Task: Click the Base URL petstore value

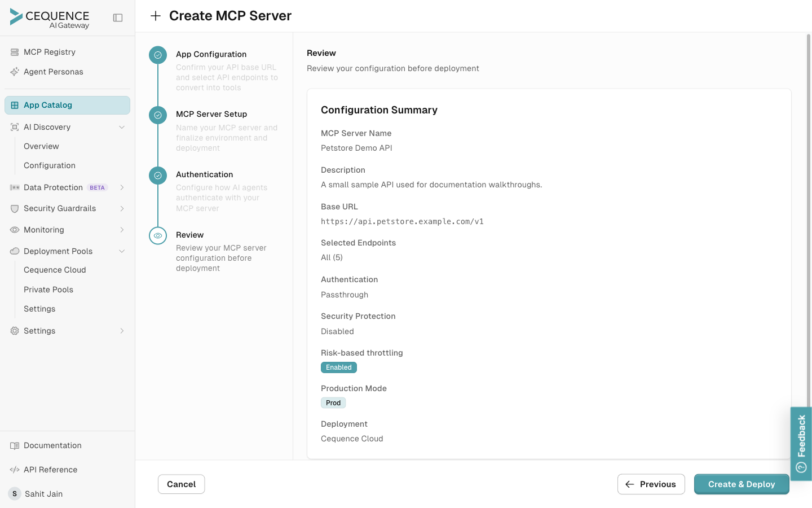Action: click(402, 221)
